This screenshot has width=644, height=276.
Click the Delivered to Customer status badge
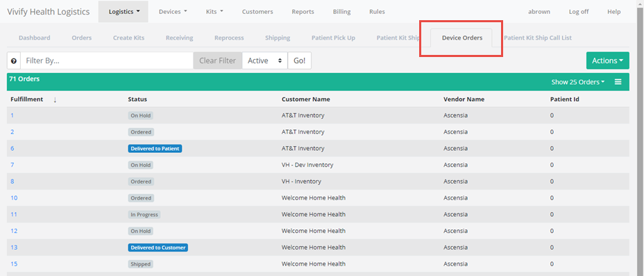(x=158, y=247)
